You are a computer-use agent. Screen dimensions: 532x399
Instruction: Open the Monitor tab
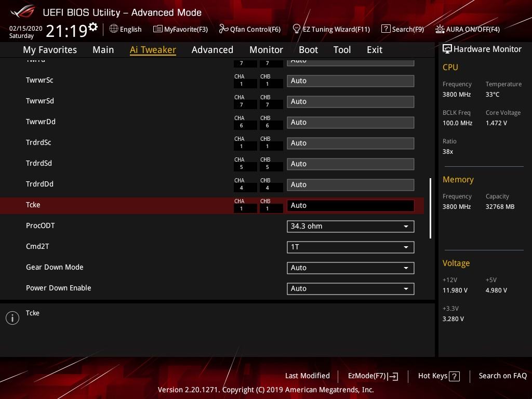coord(267,50)
